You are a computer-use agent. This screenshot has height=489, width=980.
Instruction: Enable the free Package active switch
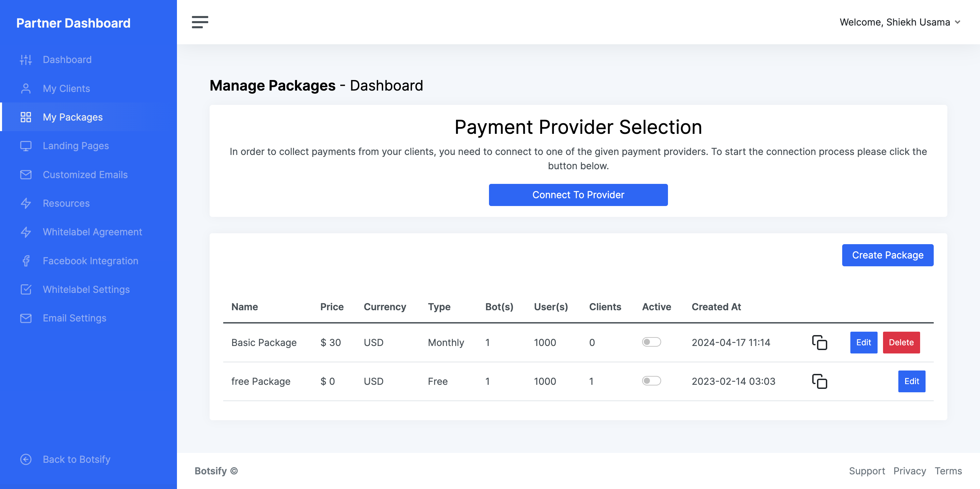[x=651, y=381]
